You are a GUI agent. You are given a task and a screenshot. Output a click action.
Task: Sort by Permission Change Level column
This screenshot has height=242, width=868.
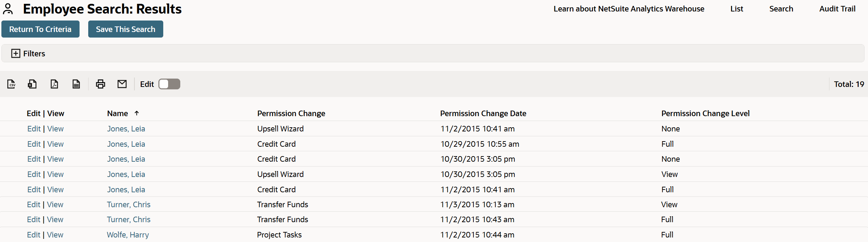705,113
